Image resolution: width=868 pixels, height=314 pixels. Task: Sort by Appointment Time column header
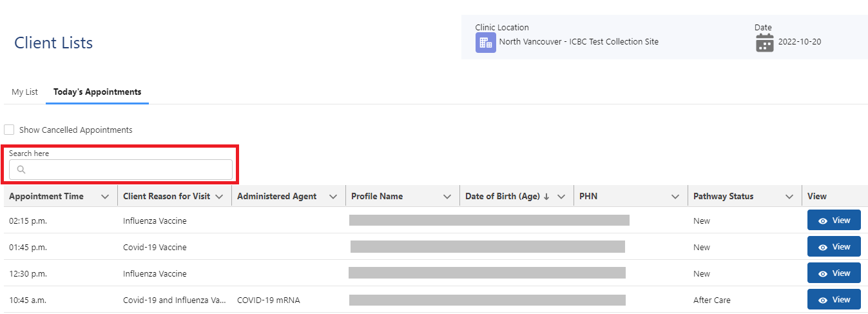point(46,197)
